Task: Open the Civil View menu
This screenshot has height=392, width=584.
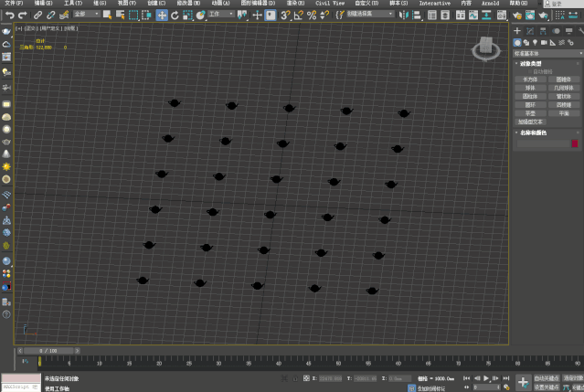Action: [x=330, y=3]
